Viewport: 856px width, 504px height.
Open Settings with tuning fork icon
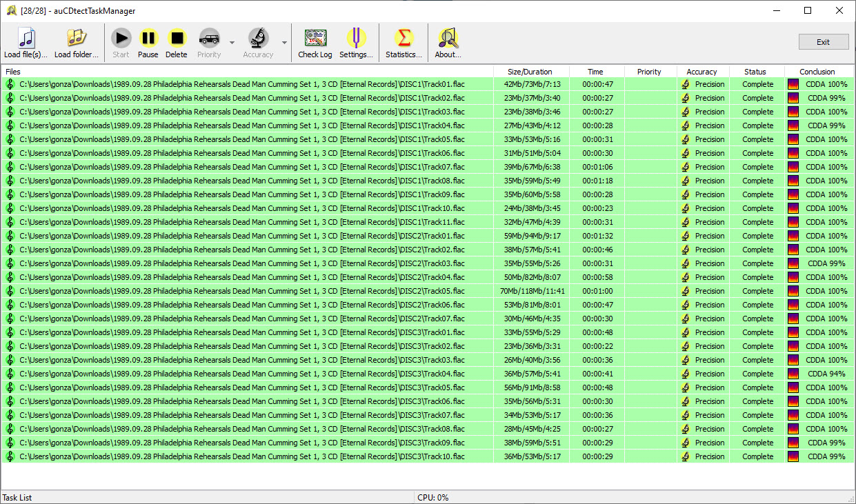coord(356,43)
